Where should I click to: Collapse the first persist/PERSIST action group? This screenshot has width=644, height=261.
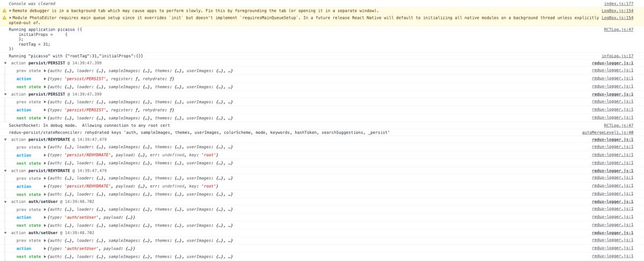[x=5, y=63]
